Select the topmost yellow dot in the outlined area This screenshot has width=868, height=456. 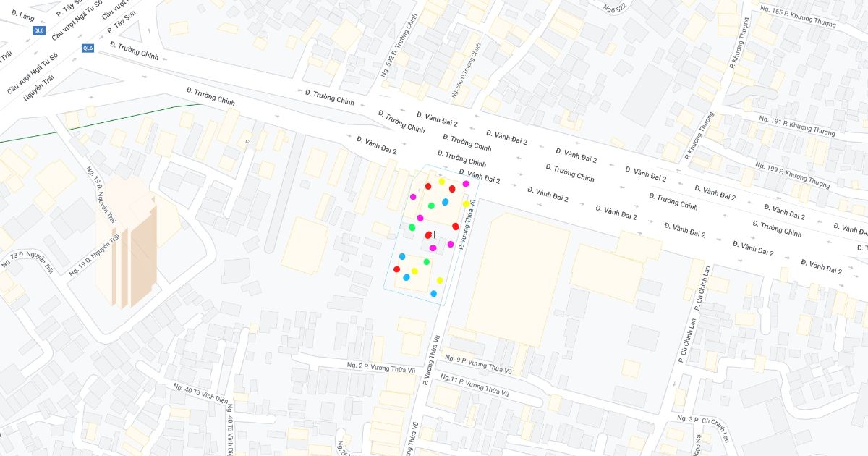(441, 182)
